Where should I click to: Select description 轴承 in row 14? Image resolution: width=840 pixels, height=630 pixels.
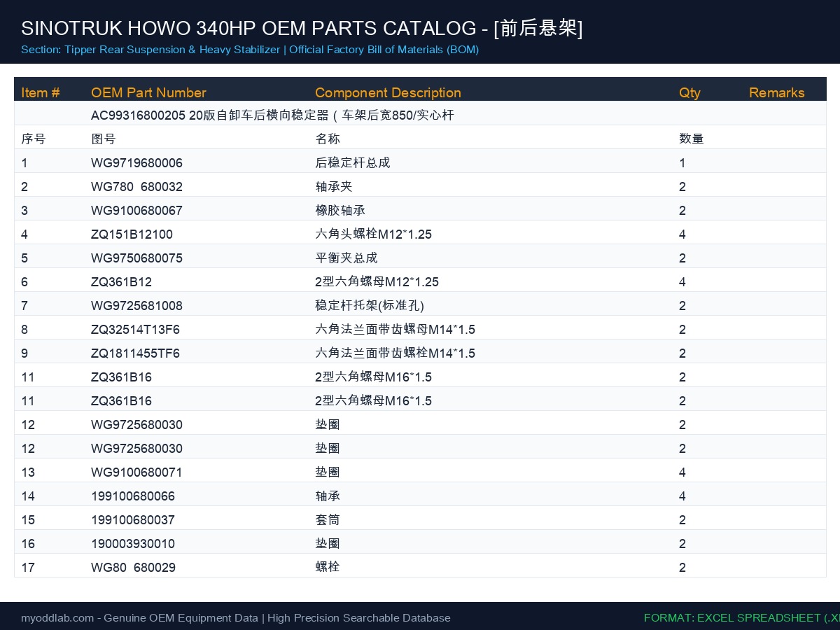(328, 496)
